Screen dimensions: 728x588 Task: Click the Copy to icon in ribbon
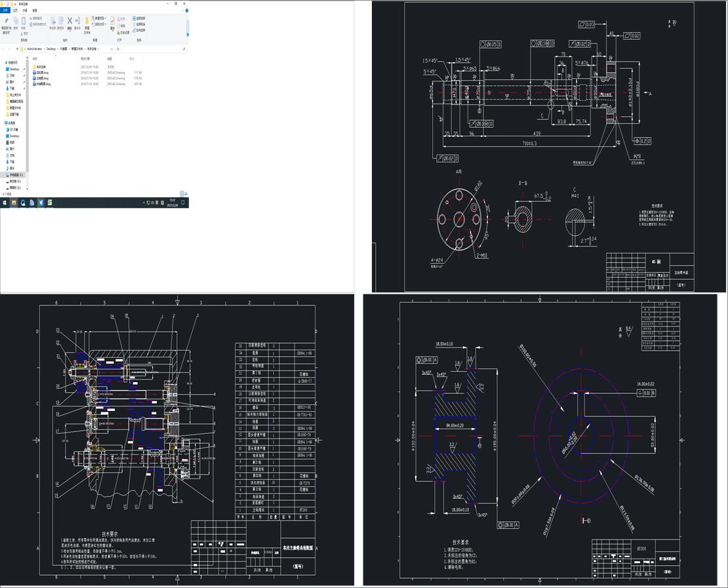pyautogui.click(x=61, y=23)
